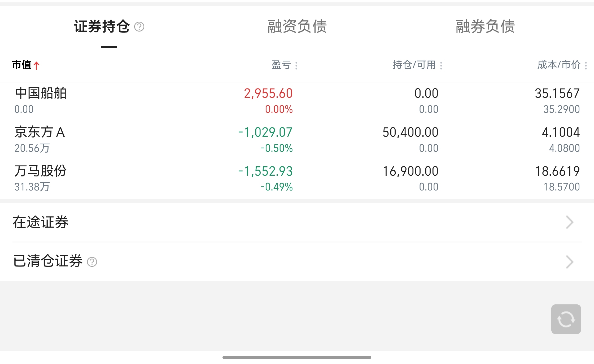The height and width of the screenshot is (364, 594).
Task: Select the 证券持仓 tab
Action: (x=102, y=26)
